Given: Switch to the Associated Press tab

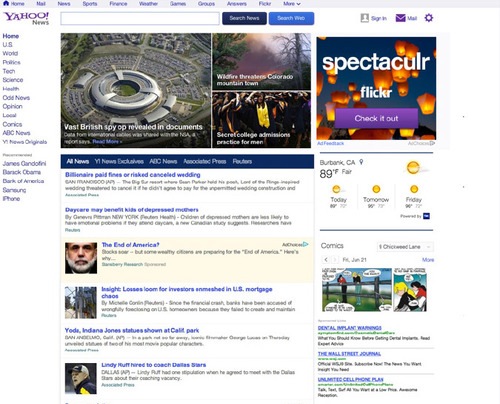Looking at the screenshot, I should (x=205, y=161).
